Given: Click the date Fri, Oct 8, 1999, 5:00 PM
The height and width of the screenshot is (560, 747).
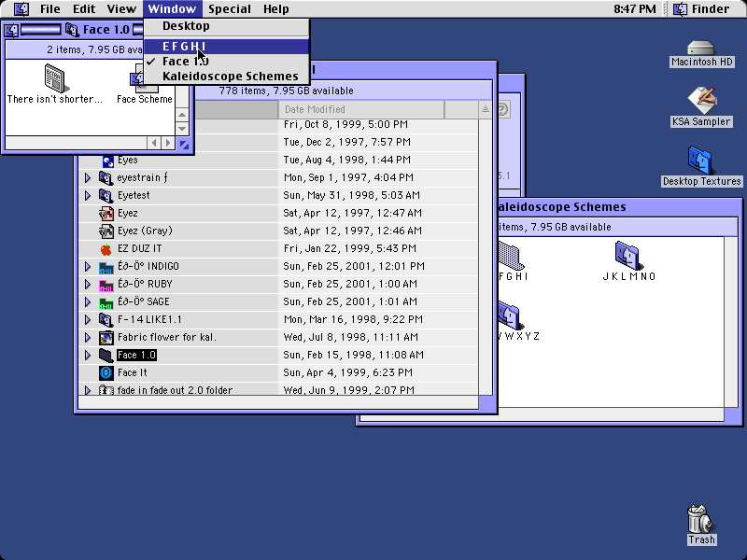Looking at the screenshot, I should (x=345, y=125).
